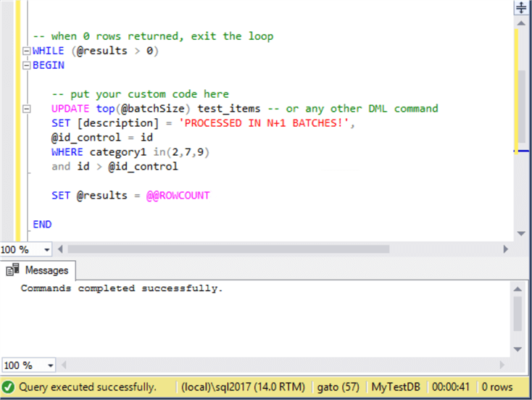Click the editor vertical scroll up arrow

pyautogui.click(x=521, y=23)
